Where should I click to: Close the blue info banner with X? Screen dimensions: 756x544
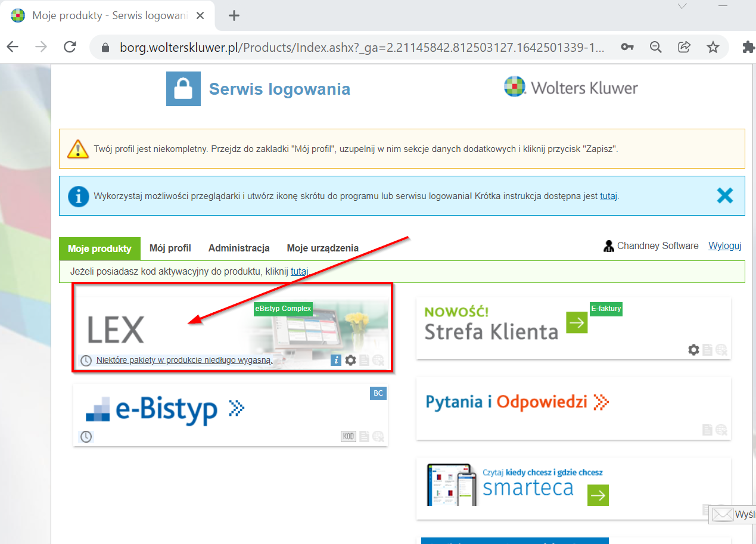point(724,195)
